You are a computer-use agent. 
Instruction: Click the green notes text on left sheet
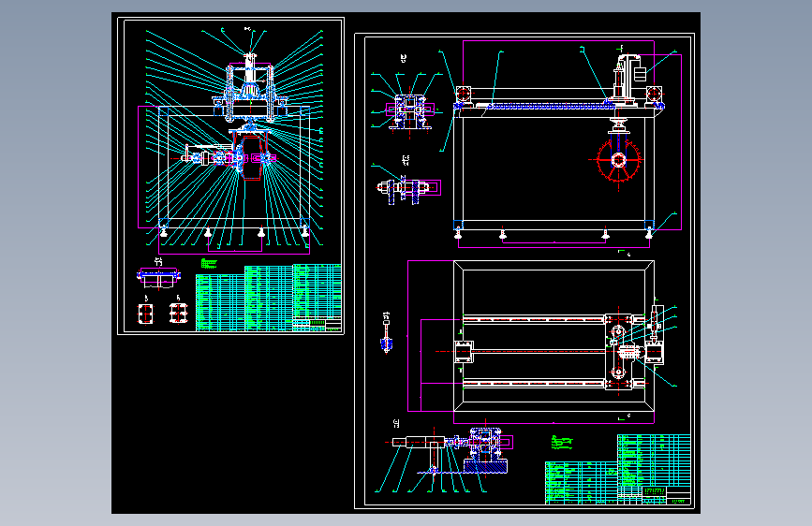[209, 264]
